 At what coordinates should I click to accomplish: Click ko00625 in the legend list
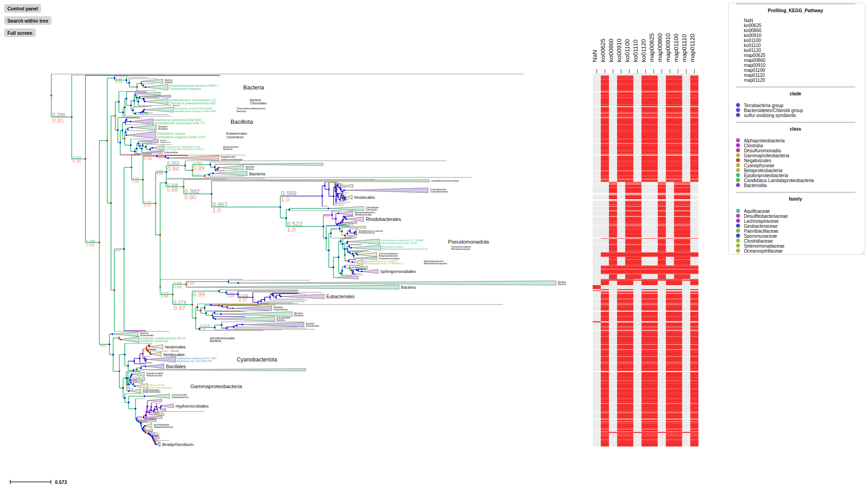point(753,25)
